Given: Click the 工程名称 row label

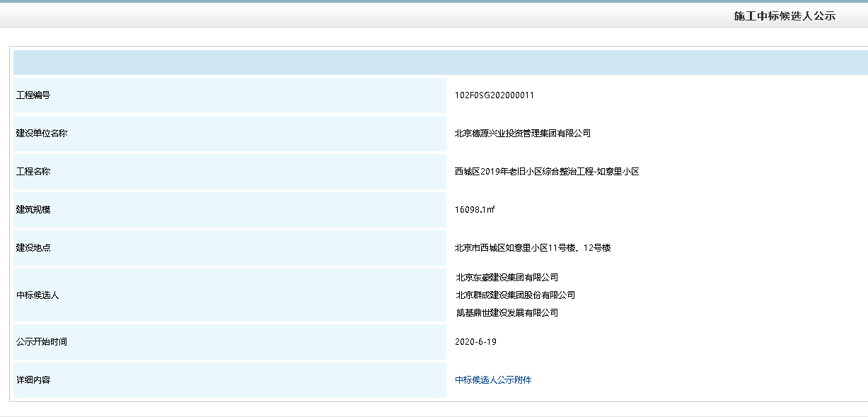Looking at the screenshot, I should [33, 172].
